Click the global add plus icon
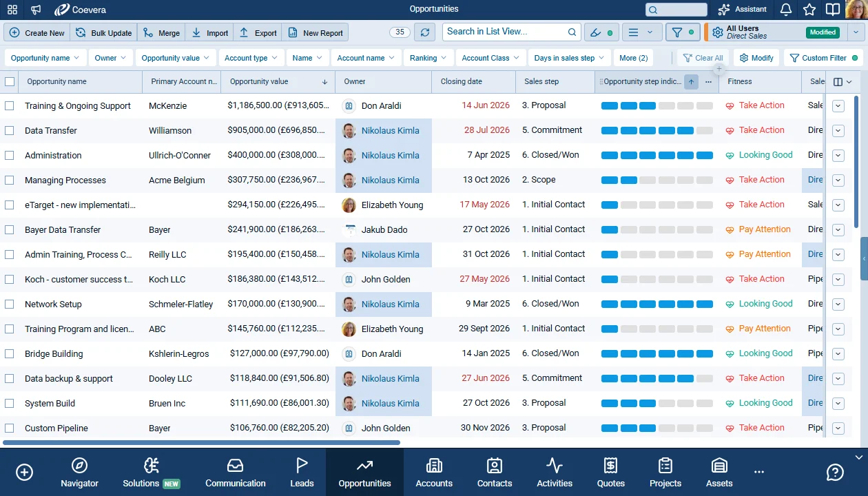 [25, 472]
